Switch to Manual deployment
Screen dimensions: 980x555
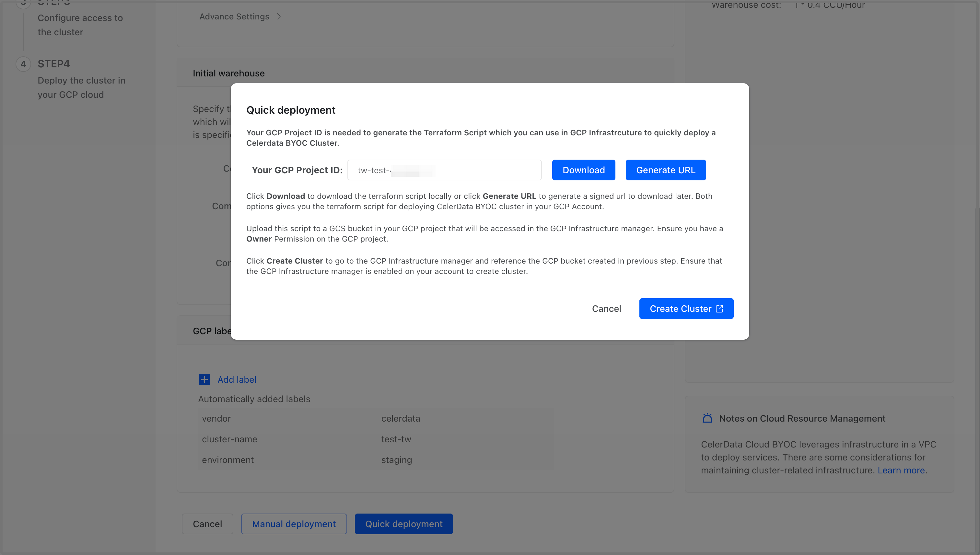coord(294,524)
